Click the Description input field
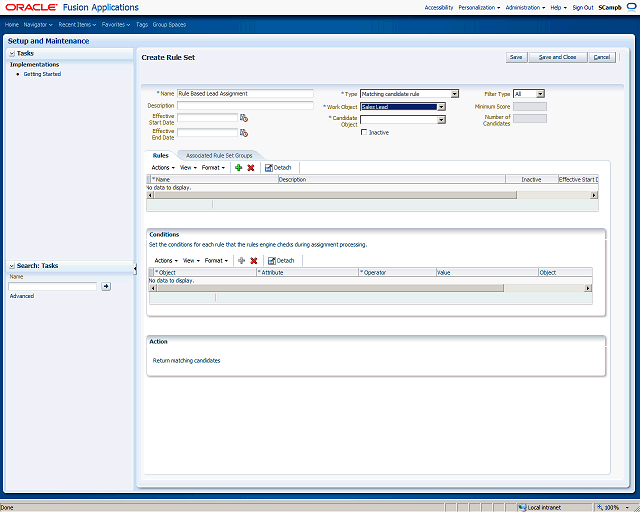 click(x=245, y=105)
